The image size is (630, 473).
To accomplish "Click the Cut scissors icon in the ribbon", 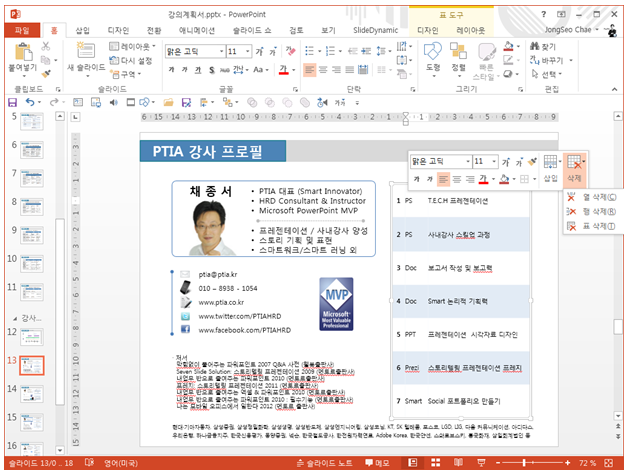I will click(x=46, y=47).
